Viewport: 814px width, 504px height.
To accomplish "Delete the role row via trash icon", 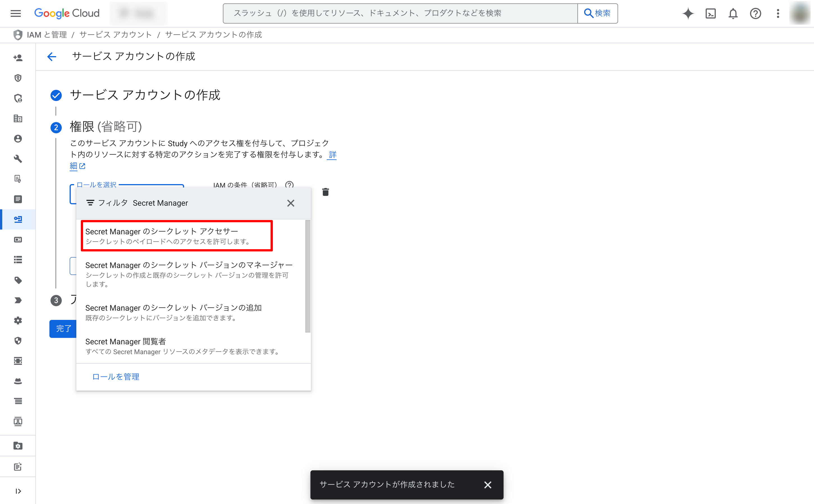I will pos(325,192).
